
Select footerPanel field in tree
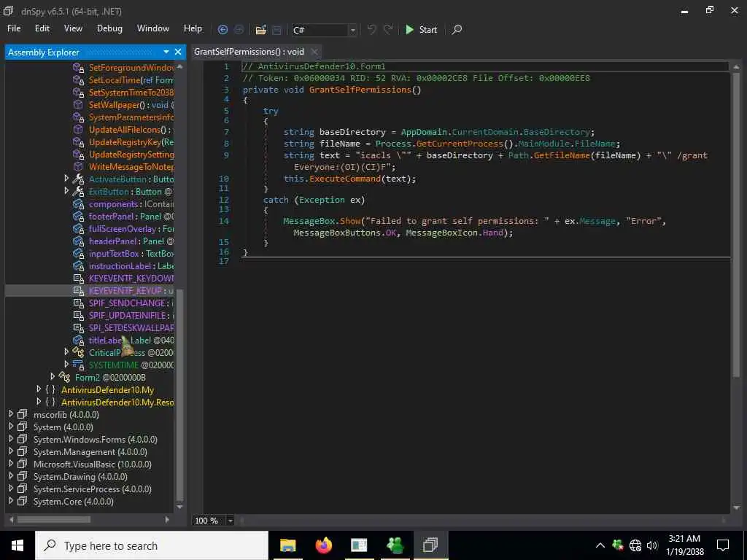click(131, 216)
